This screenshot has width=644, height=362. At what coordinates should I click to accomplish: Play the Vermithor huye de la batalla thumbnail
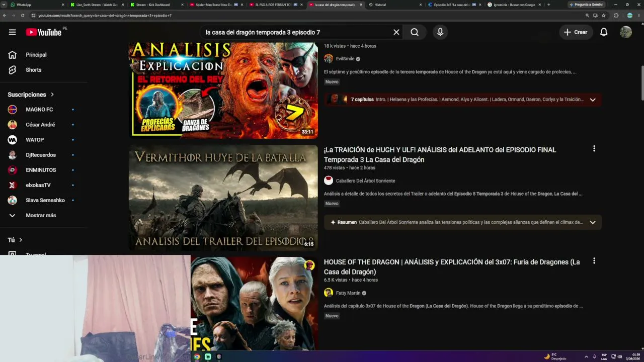(x=223, y=198)
